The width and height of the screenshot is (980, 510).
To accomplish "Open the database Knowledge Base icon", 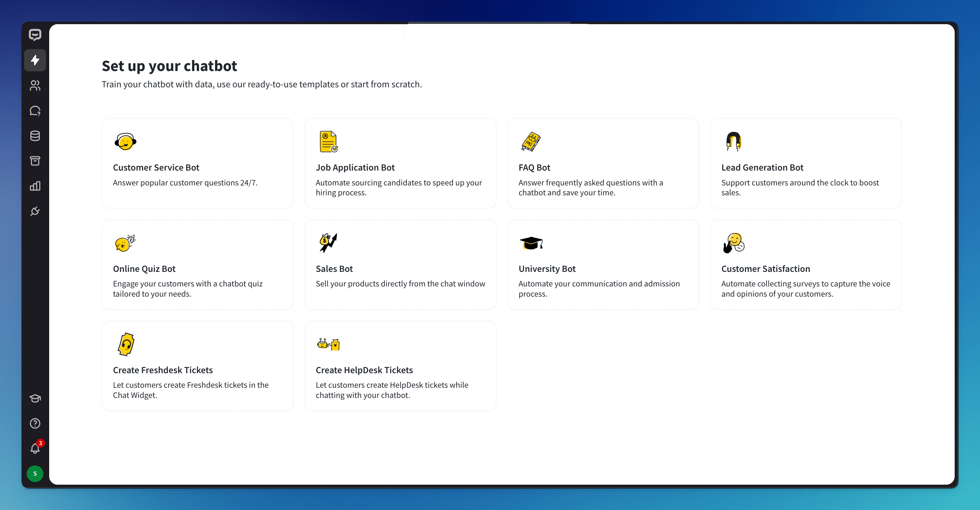I will coord(35,136).
